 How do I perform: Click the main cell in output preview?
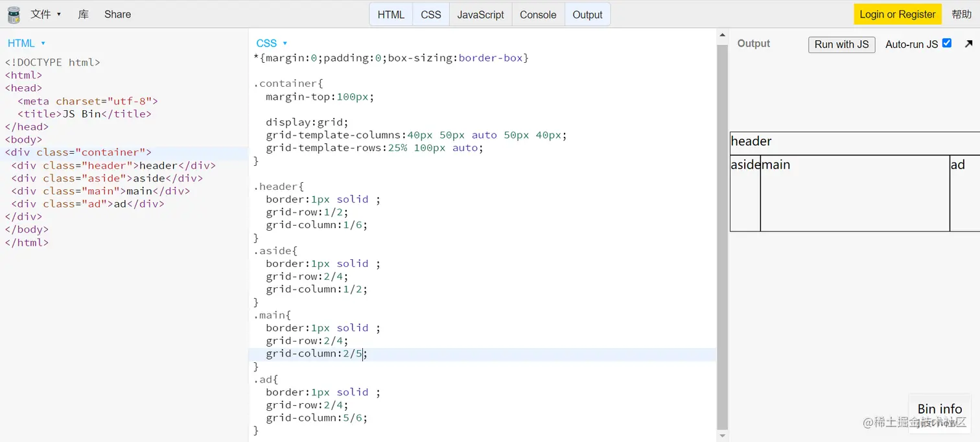855,193
